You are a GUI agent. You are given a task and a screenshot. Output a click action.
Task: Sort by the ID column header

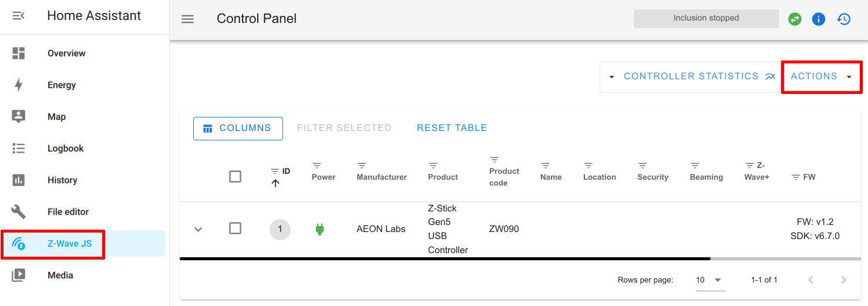point(286,172)
